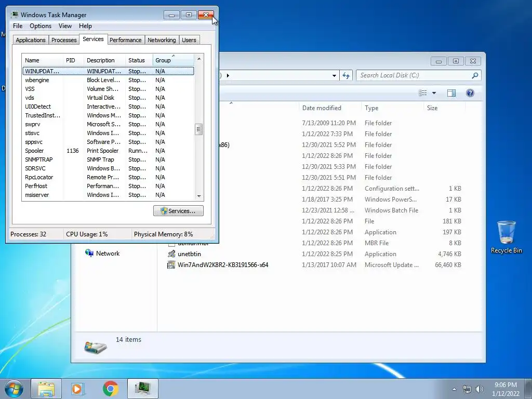The height and width of the screenshot is (399, 532).
Task: Click the unetbtin file icon
Action: (171, 254)
